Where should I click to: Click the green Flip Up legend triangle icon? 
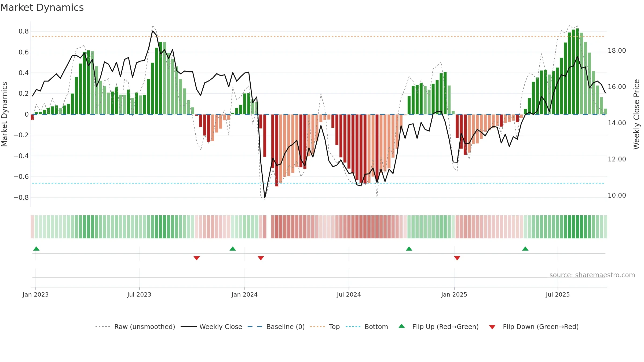click(402, 326)
